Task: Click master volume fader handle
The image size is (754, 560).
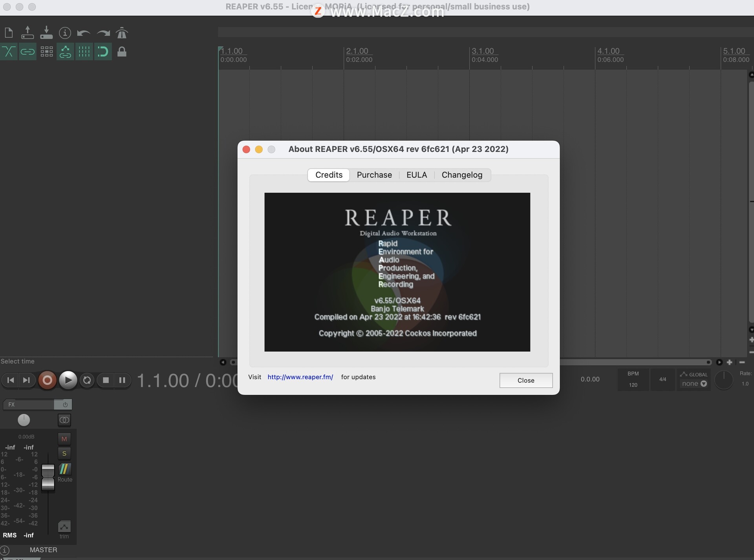Action: (x=48, y=477)
